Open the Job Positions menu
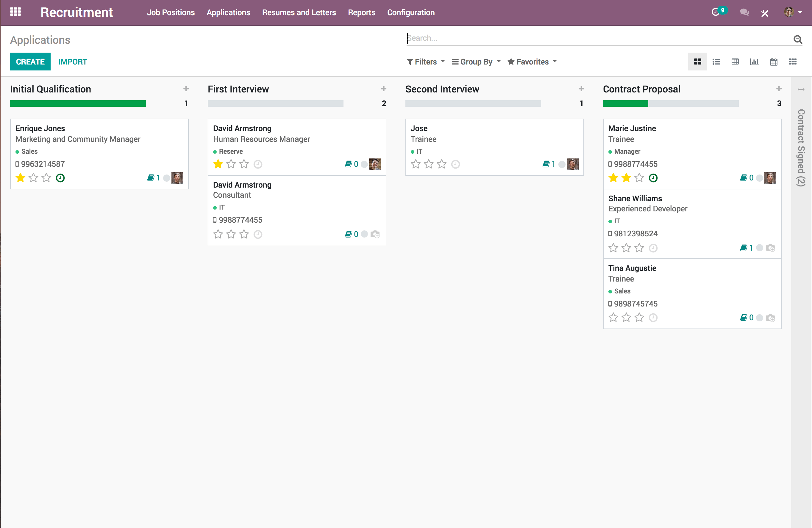Viewport: 812px width, 528px height. 171,12
